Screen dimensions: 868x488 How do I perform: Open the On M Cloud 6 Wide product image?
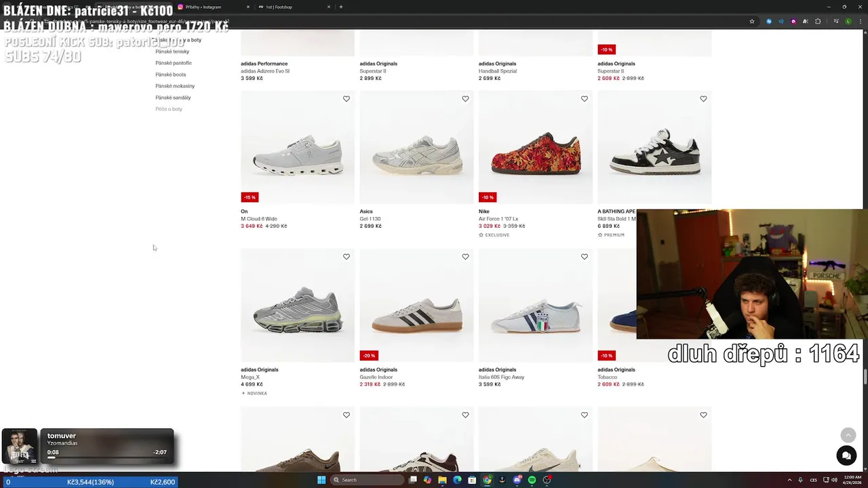coord(298,147)
